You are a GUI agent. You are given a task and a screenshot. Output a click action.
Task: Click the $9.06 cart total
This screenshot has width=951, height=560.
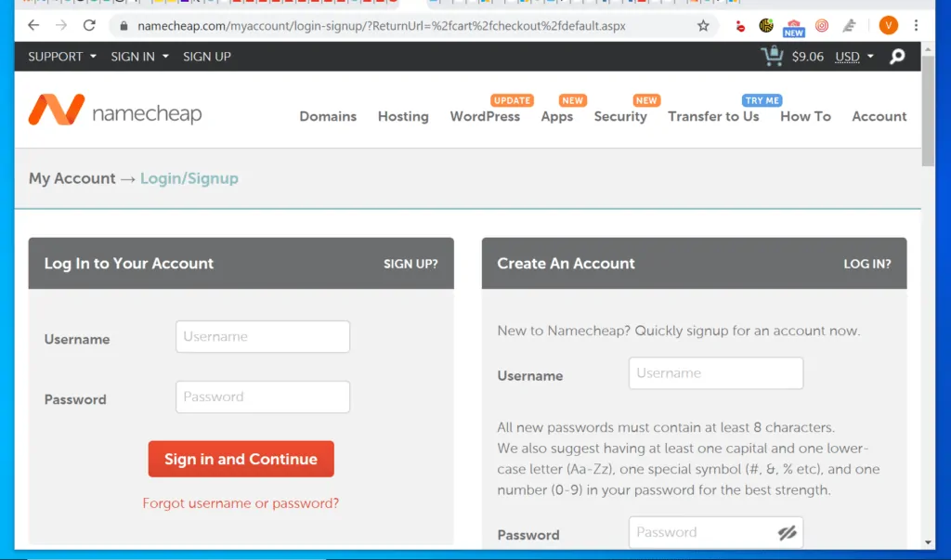807,57
